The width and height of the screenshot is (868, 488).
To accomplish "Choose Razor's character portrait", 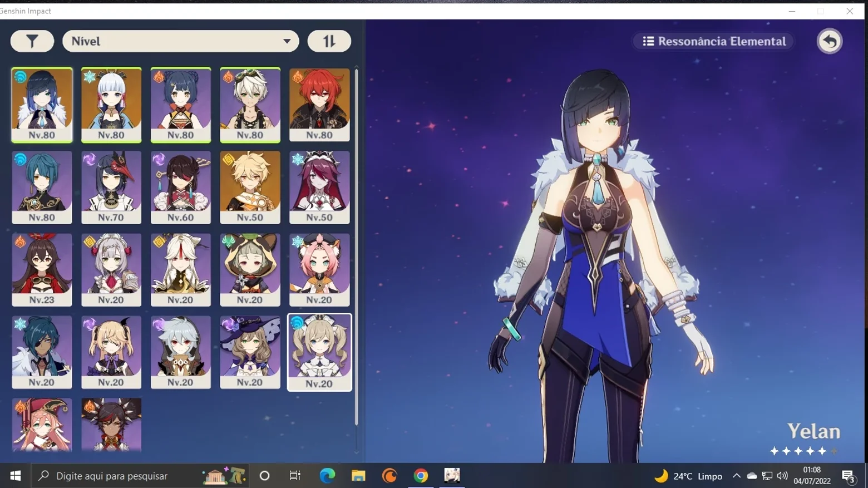I will [181, 352].
